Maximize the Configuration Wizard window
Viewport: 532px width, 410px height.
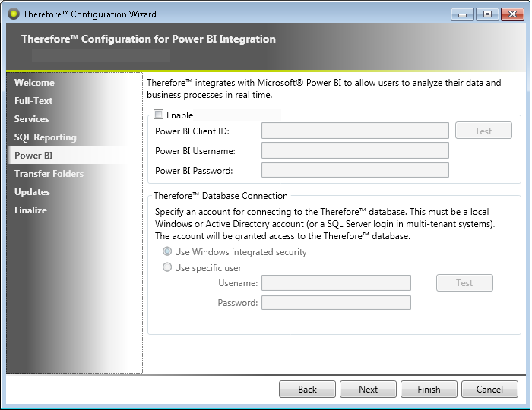coord(487,14)
